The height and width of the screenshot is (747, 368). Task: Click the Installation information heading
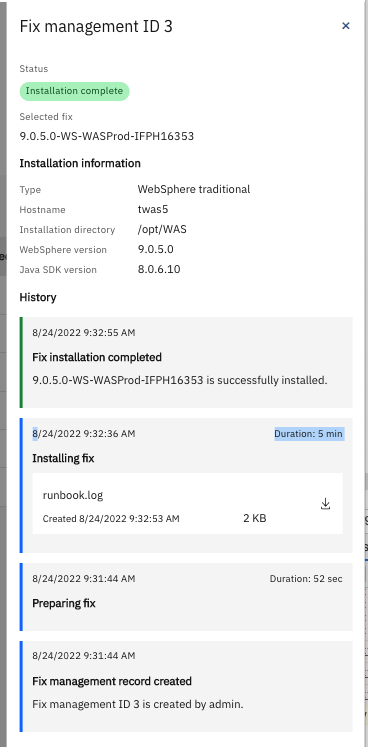click(x=80, y=163)
